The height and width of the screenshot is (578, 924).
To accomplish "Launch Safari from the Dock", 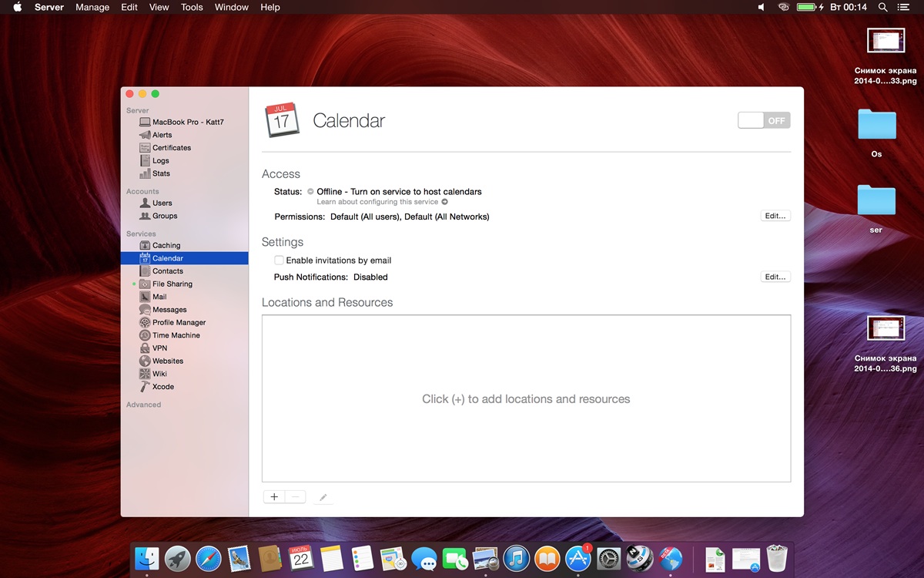I will point(209,559).
